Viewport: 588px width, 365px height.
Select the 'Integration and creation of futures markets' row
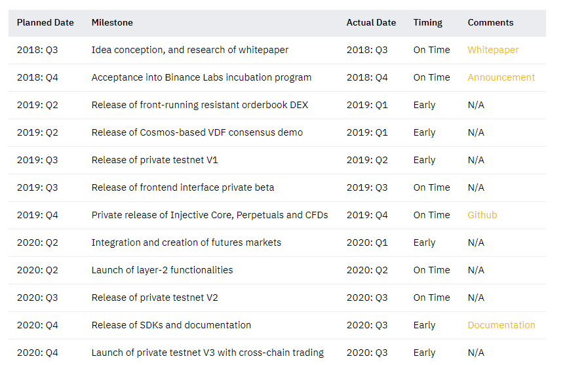click(277, 242)
